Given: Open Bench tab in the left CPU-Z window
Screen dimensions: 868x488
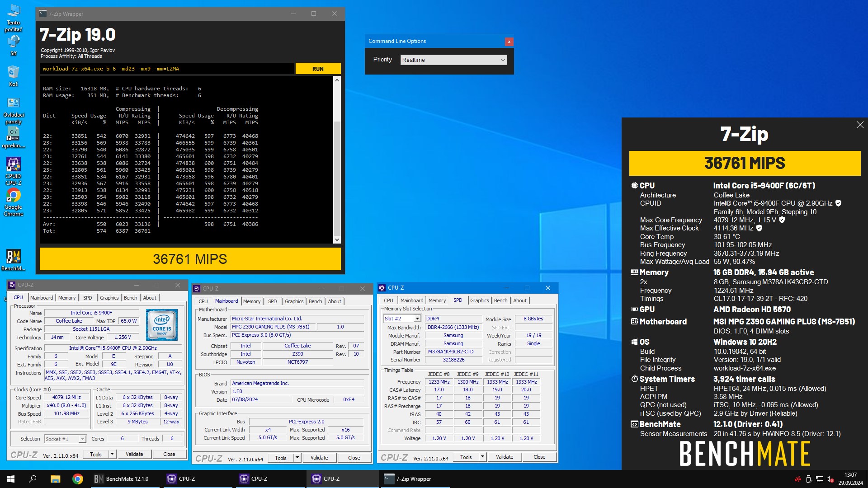Looking at the screenshot, I should pos(131,298).
